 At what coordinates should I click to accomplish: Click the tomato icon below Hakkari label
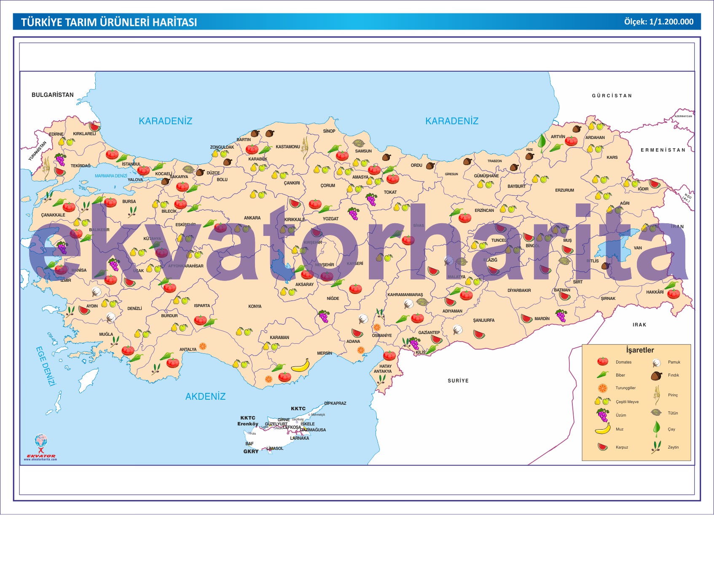point(674,293)
